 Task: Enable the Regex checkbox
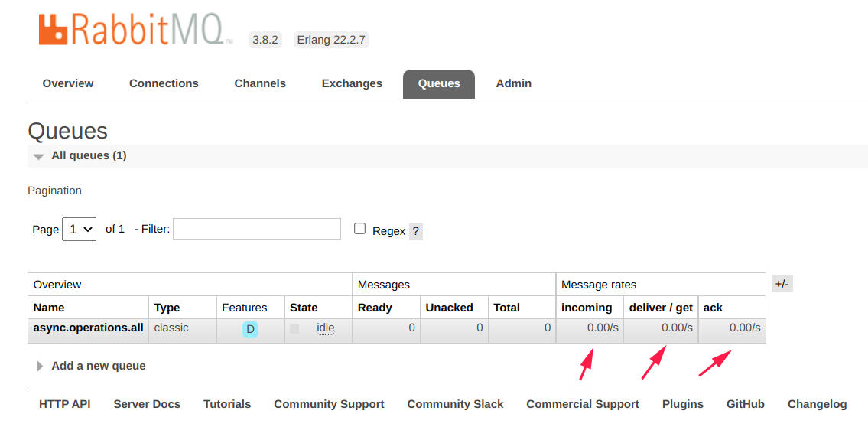tap(359, 229)
